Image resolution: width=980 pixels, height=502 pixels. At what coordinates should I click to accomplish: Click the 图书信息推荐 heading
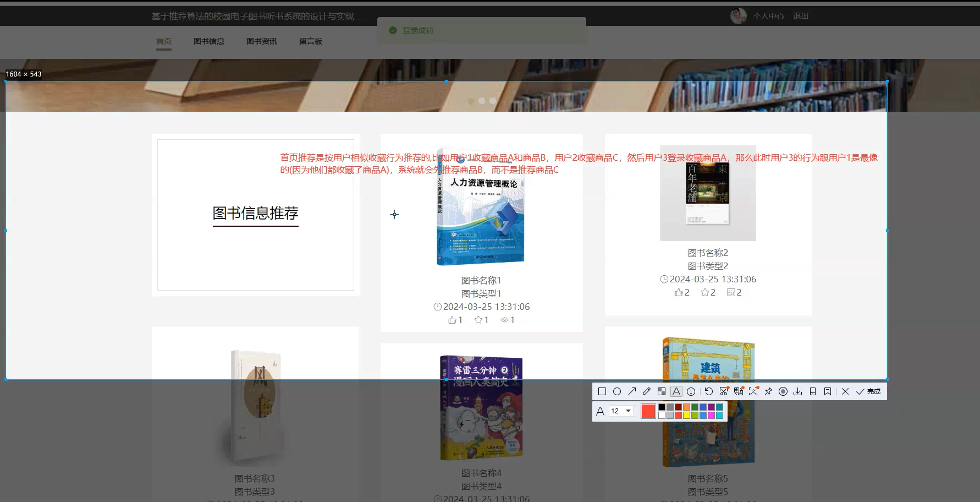(256, 213)
